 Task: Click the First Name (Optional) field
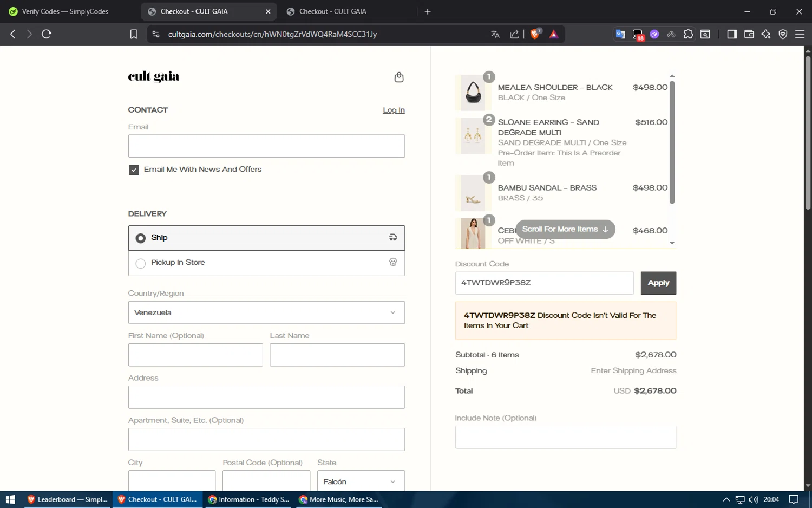195,355
